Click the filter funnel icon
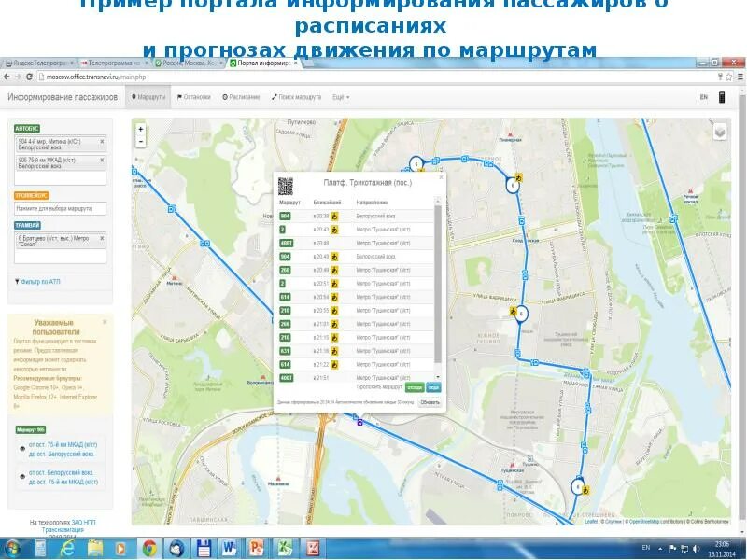This screenshot has width=747, height=560. click(17, 282)
